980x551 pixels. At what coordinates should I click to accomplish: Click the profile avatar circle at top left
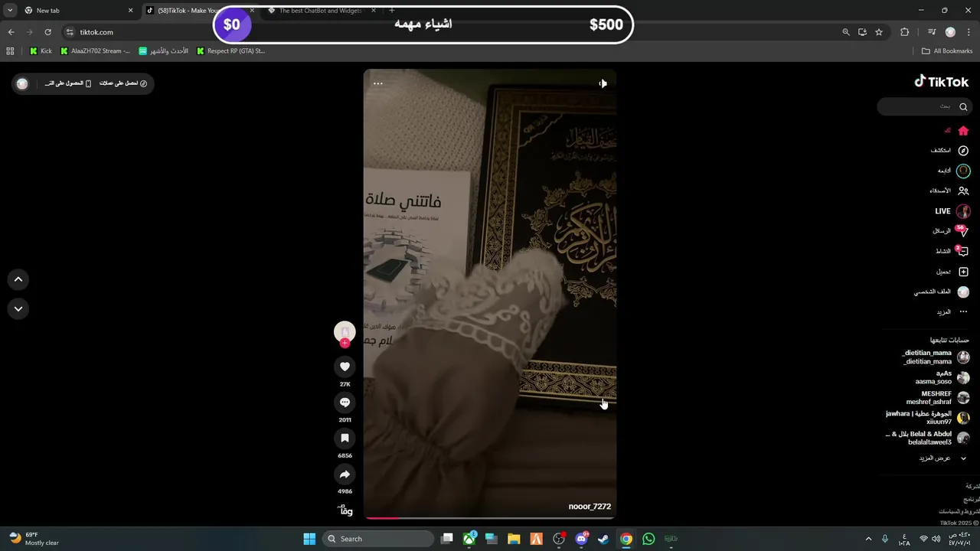point(22,83)
